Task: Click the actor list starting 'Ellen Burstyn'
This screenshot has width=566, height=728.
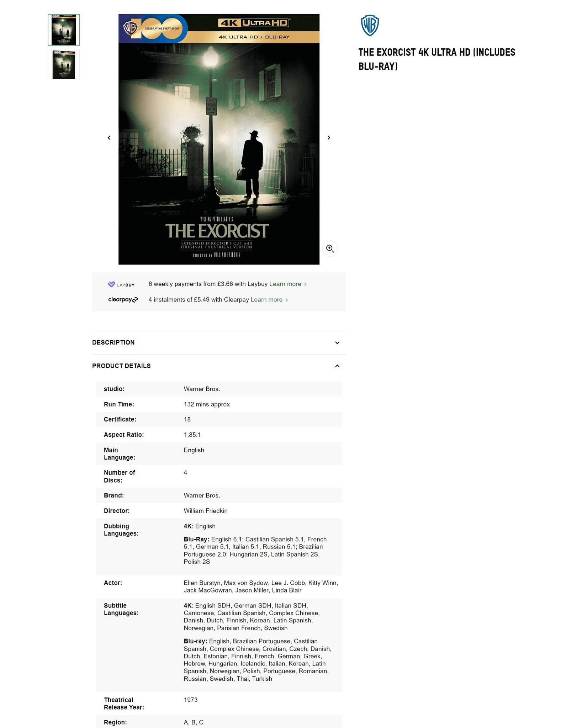Action: tap(261, 587)
